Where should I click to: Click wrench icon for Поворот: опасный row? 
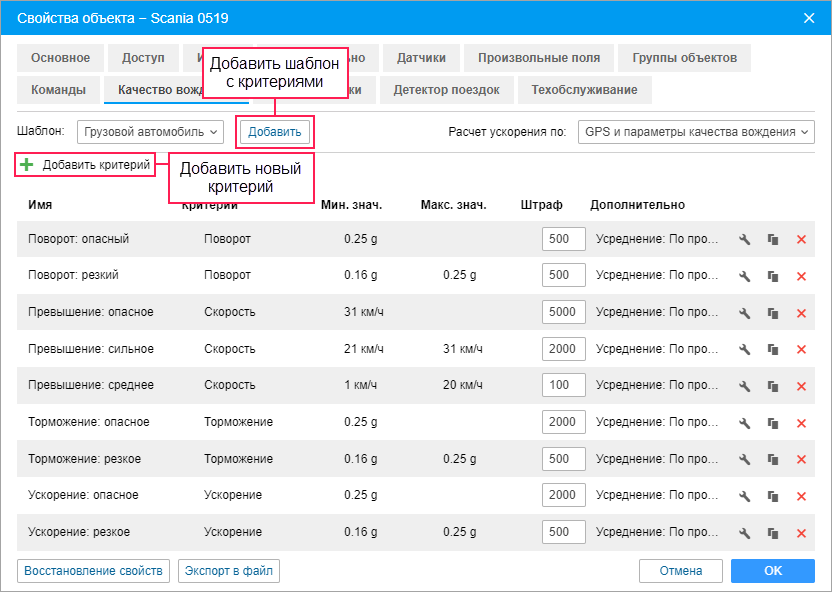(744, 240)
